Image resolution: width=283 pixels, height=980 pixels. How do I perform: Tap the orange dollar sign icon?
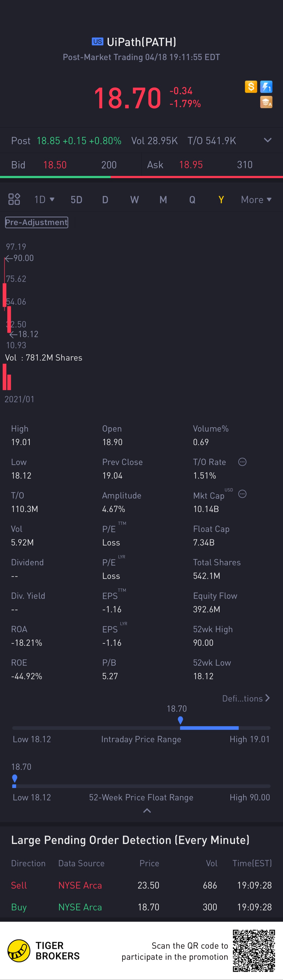point(251,87)
